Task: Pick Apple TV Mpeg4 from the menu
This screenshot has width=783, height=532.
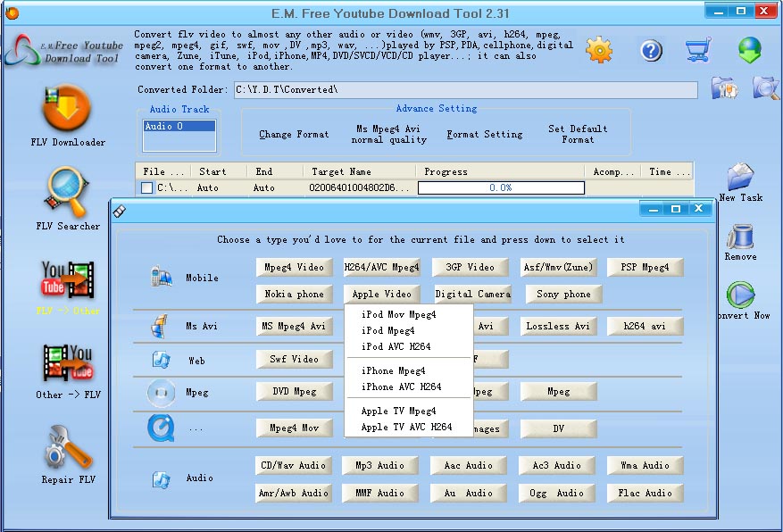Action: (398, 411)
